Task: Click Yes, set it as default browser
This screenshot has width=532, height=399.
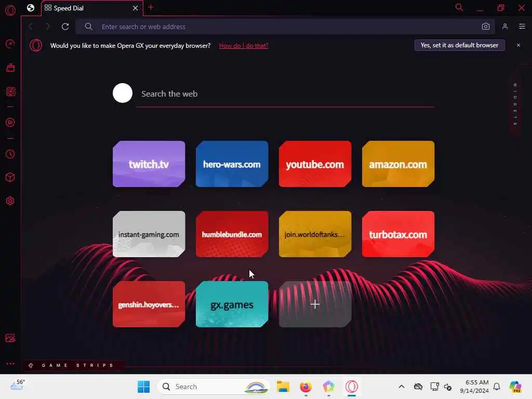Action: coord(459,45)
